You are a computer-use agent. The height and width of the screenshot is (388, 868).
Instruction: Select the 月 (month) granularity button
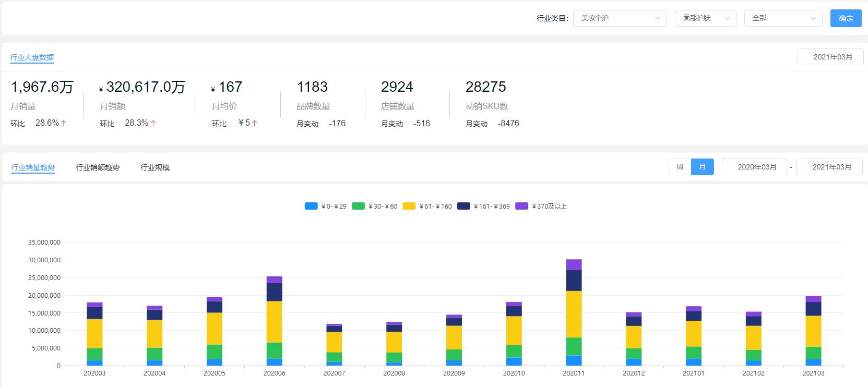[x=702, y=167]
